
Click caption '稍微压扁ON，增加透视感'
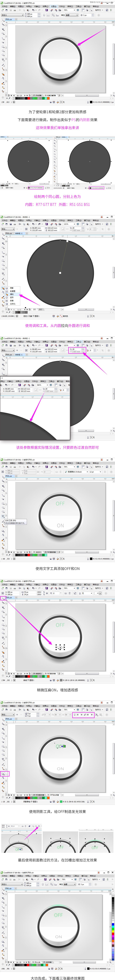click(x=57, y=690)
